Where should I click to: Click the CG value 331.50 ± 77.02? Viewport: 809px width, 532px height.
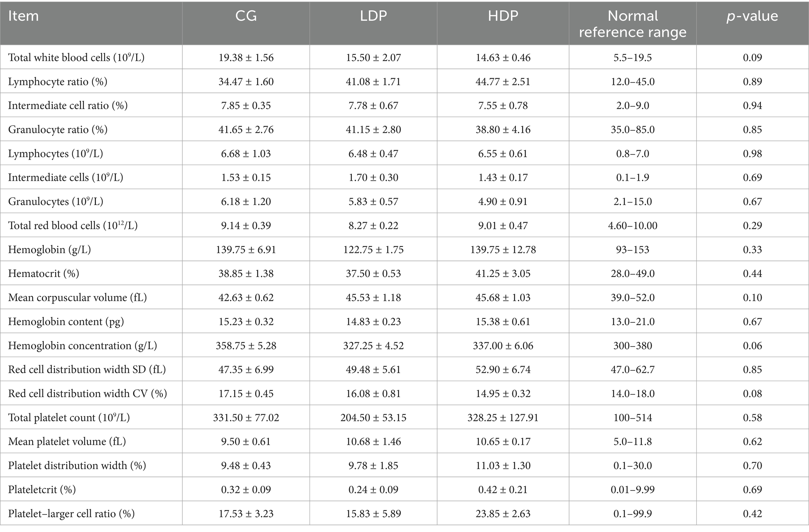tap(246, 418)
